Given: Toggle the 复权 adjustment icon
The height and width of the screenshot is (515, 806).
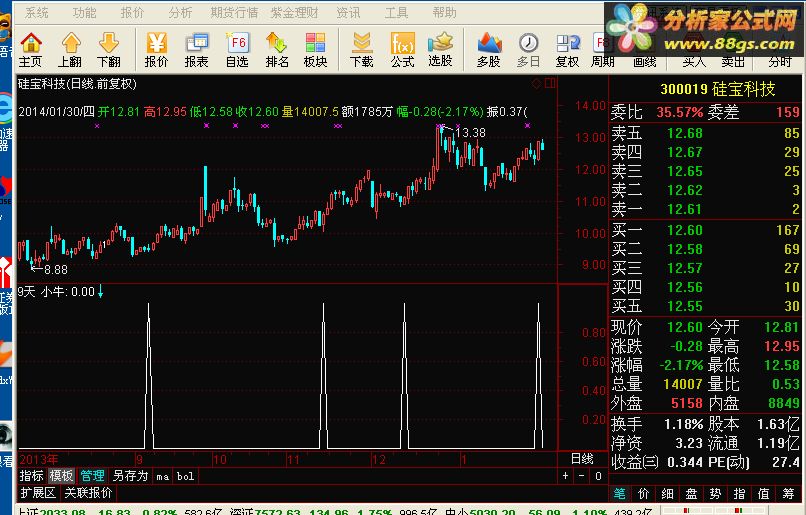Looking at the screenshot, I should [x=567, y=49].
